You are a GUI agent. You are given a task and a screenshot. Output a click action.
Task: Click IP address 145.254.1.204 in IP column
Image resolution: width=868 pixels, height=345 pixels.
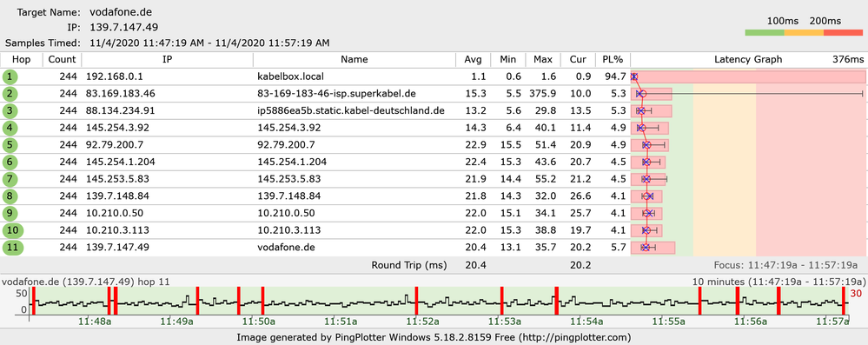point(120,163)
